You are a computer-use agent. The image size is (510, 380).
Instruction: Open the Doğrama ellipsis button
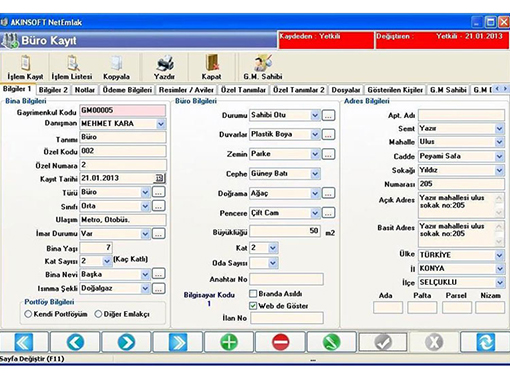pyautogui.click(x=329, y=193)
